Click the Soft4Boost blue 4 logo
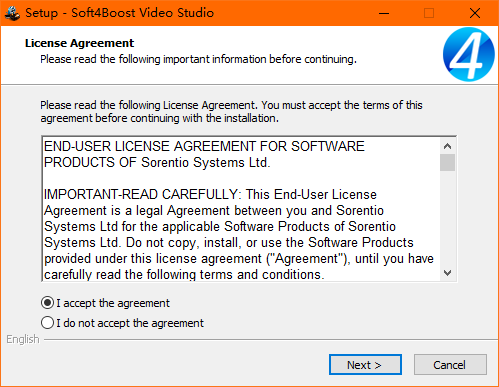 (x=468, y=54)
